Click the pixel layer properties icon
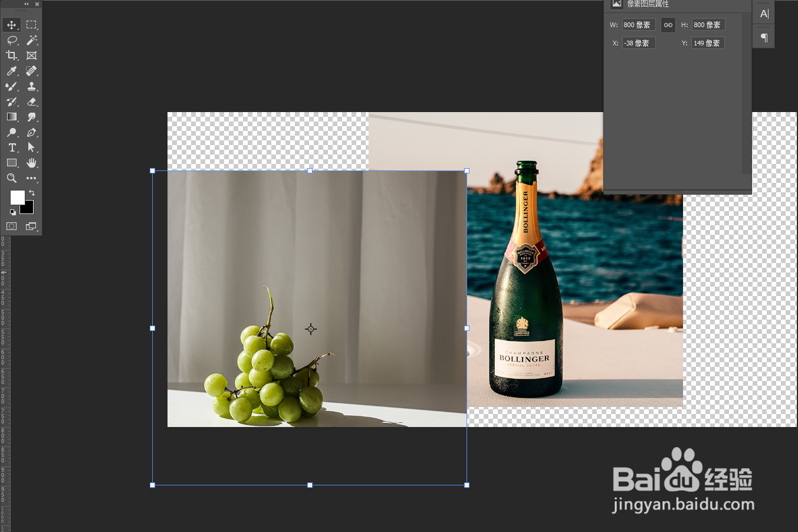 (x=616, y=4)
